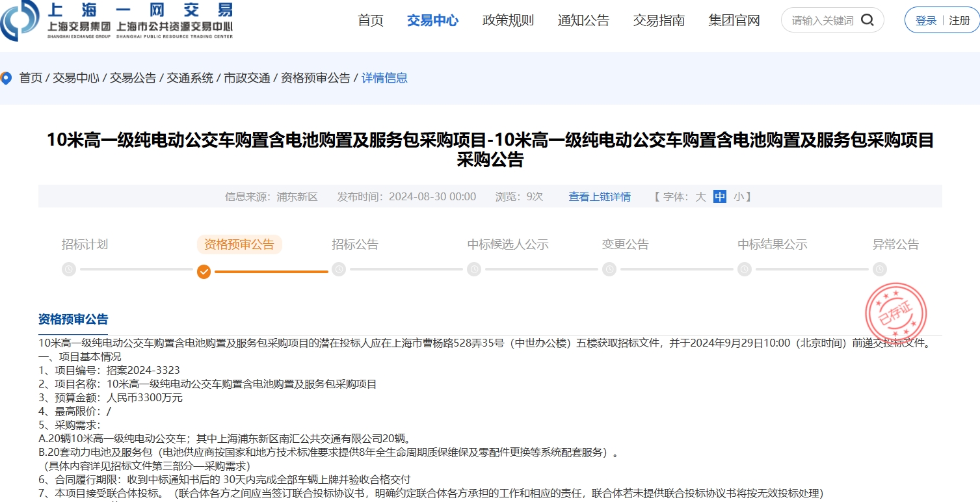The width and height of the screenshot is (980, 502).
Task: Click the clock icon under 招标计划
Action: click(68, 269)
